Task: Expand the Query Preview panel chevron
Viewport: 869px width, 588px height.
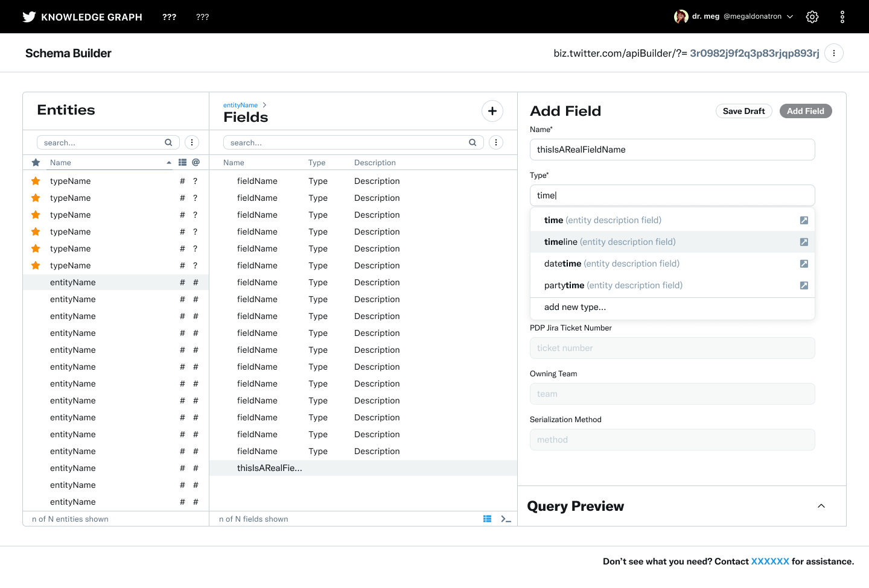Action: point(821,506)
